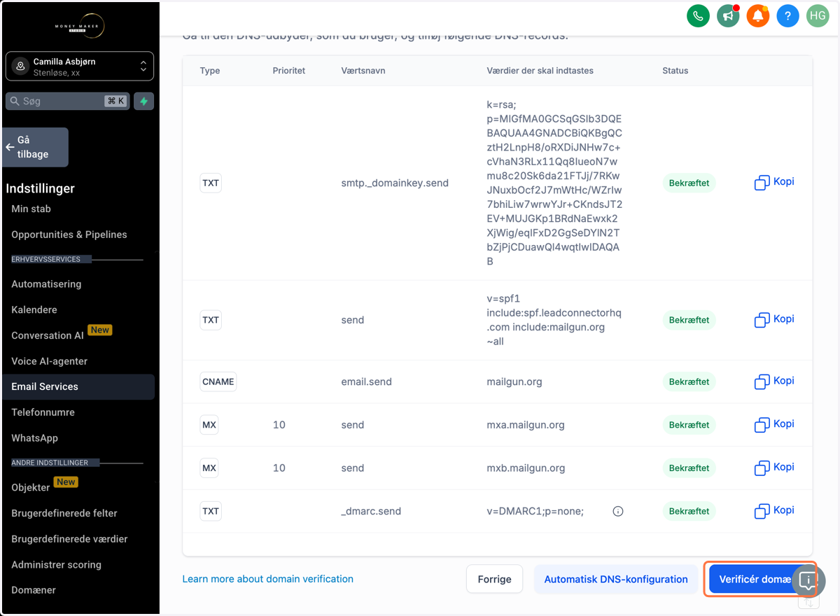Click Automatisk DNS-konfiguration button
The height and width of the screenshot is (616, 840).
coord(616,579)
